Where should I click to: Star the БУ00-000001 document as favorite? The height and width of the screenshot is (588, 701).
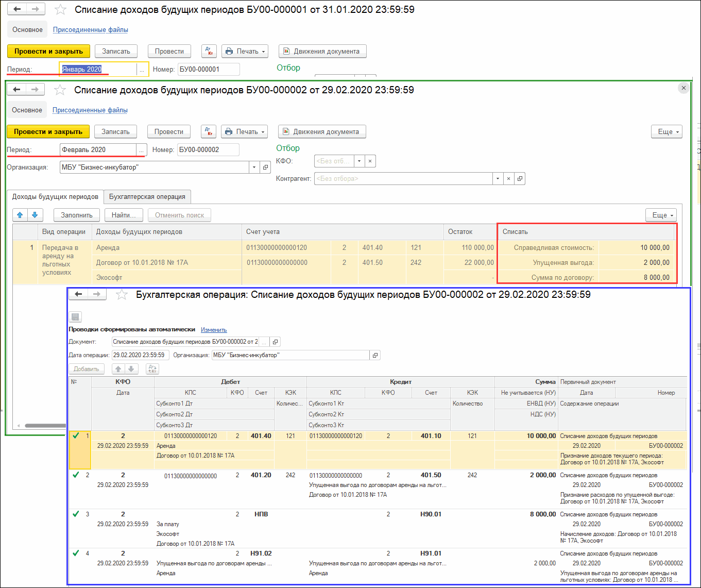tap(60, 9)
